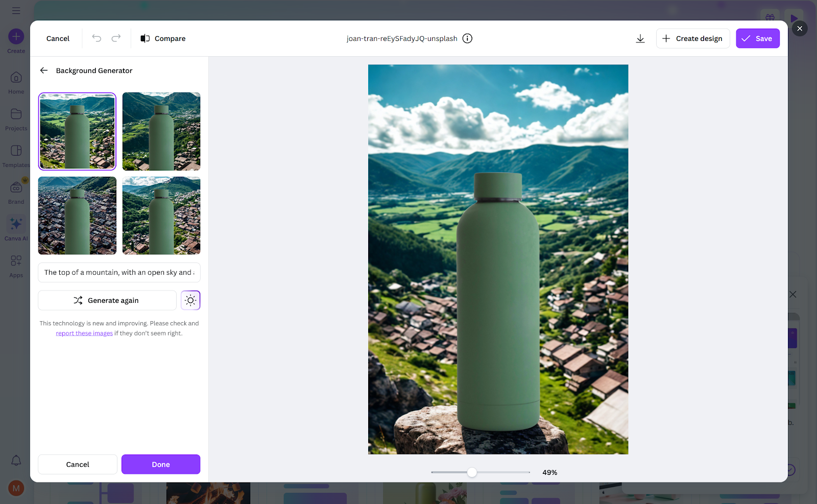Screen dimensions: 817x504
Task: Click the zoom slider handle
Action: click(472, 472)
